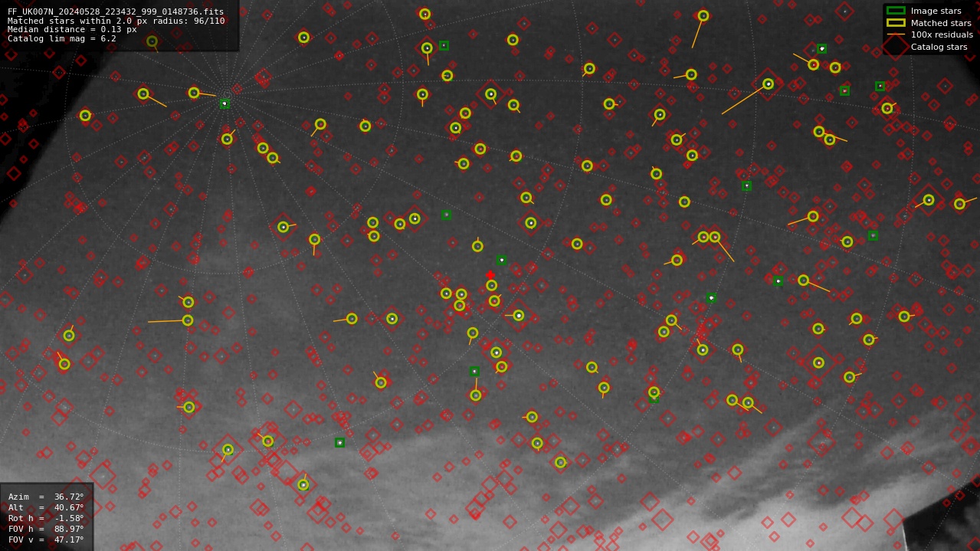Click the 'Azim = 36.72°' value

46,497
